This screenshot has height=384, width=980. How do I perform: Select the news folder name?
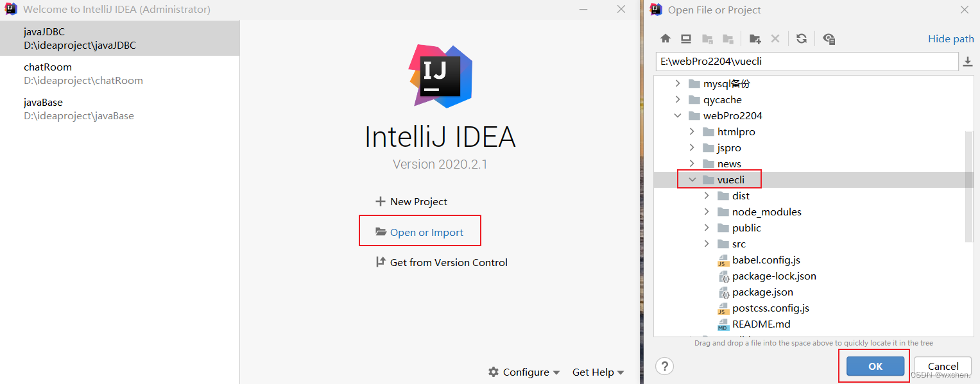click(729, 163)
